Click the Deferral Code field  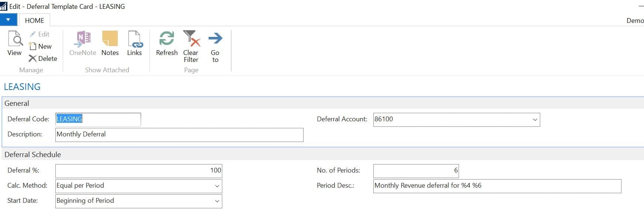pos(98,119)
